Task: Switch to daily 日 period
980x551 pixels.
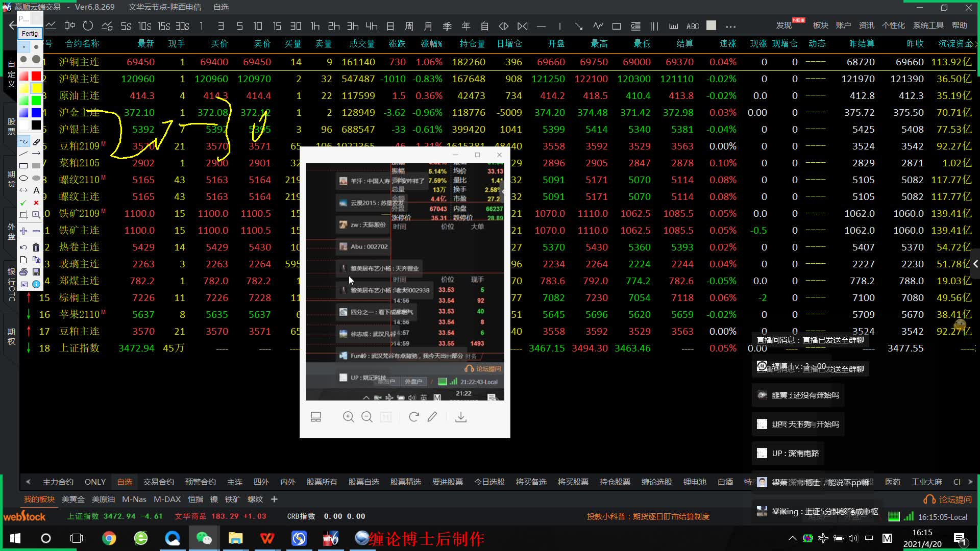Action: 390,26
